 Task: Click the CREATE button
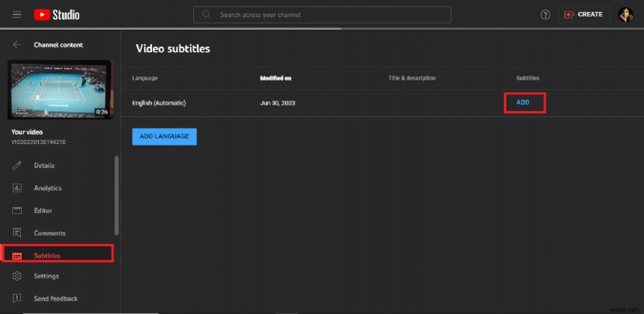(584, 14)
